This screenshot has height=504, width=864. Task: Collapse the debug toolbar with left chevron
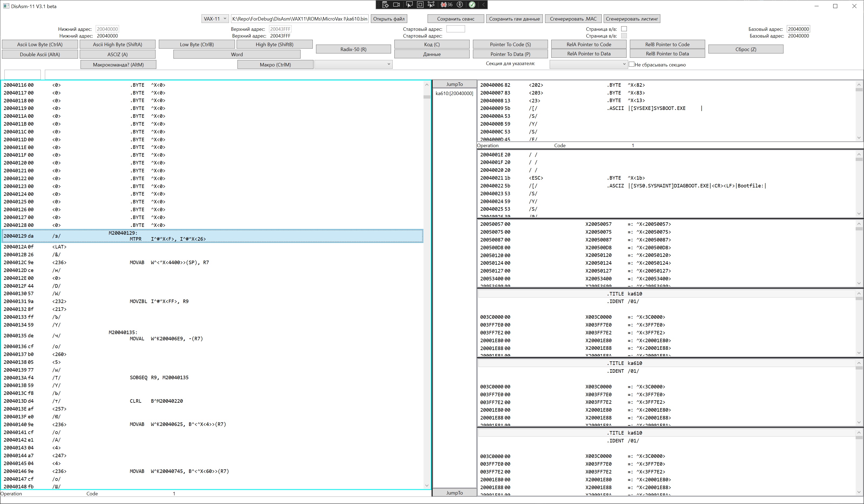click(483, 5)
